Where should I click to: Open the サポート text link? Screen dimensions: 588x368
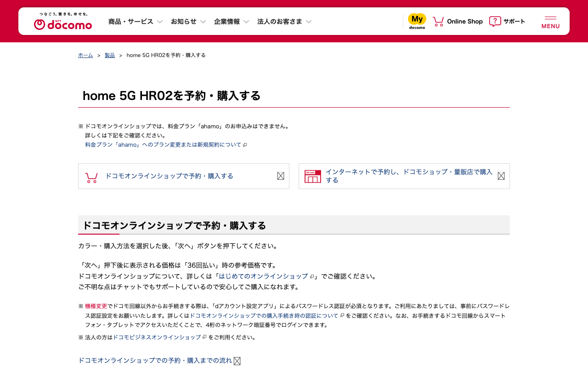coord(514,22)
